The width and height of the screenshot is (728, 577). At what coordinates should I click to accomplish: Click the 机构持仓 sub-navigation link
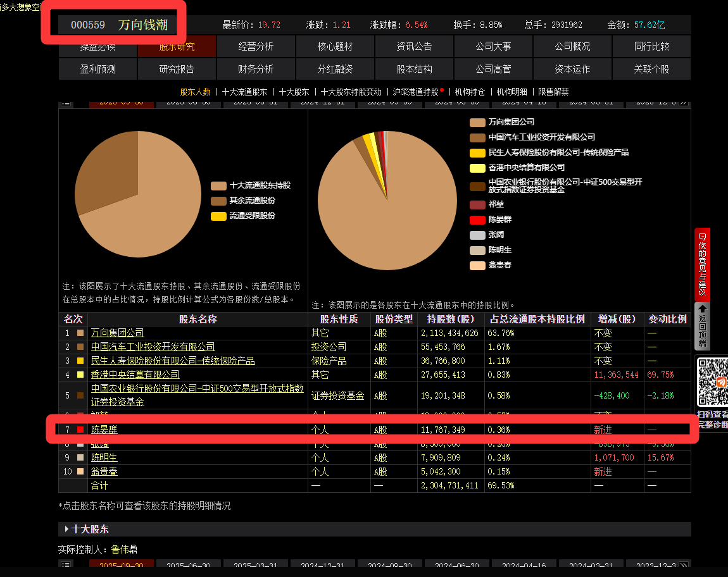[470, 92]
